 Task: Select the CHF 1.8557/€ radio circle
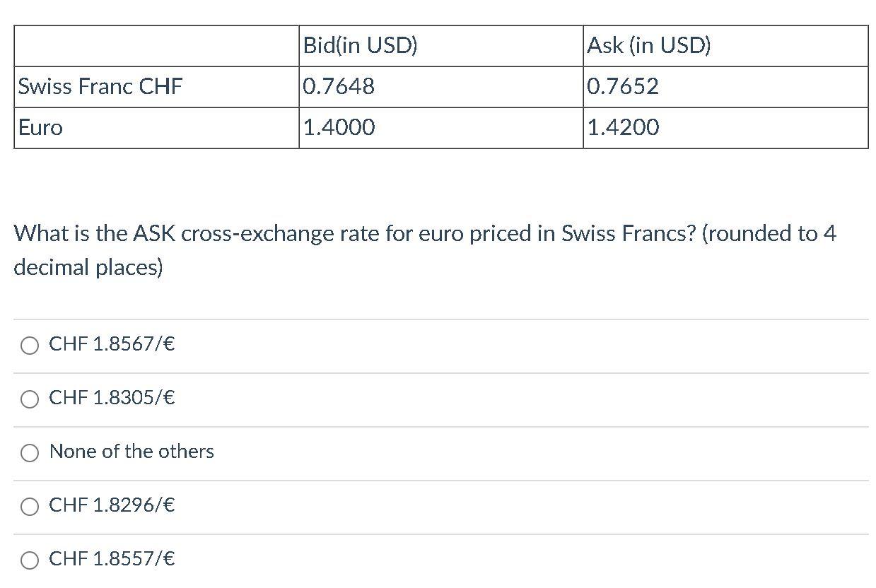click(x=30, y=560)
